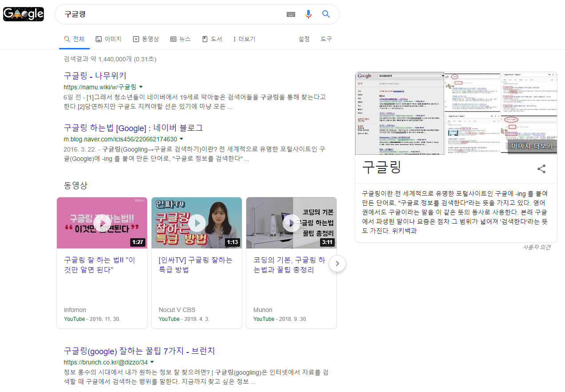The width and height of the screenshot is (565, 392).
Task: Open the 도서 tab
Action: 212,39
